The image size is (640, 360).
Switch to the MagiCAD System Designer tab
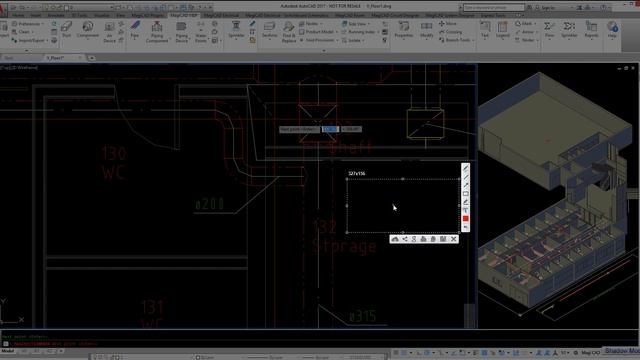coord(450,15)
